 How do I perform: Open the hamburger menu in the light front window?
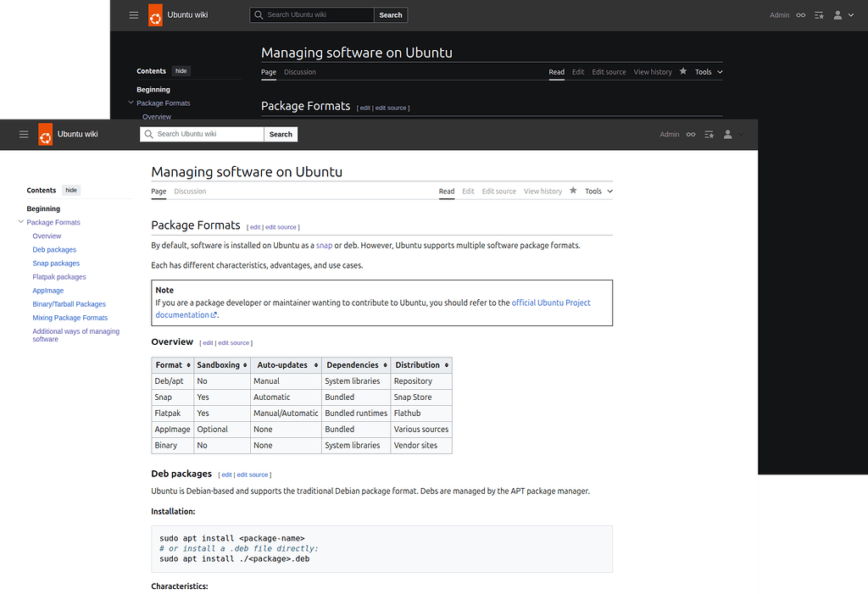coord(24,134)
